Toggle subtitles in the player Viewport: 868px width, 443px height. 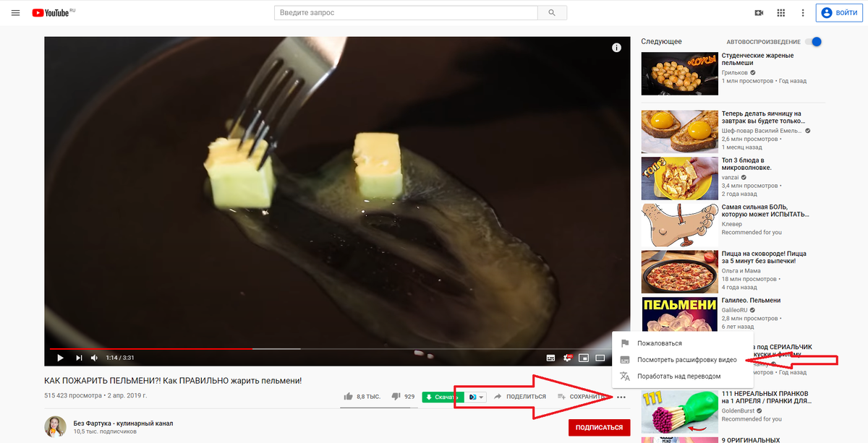(x=550, y=358)
